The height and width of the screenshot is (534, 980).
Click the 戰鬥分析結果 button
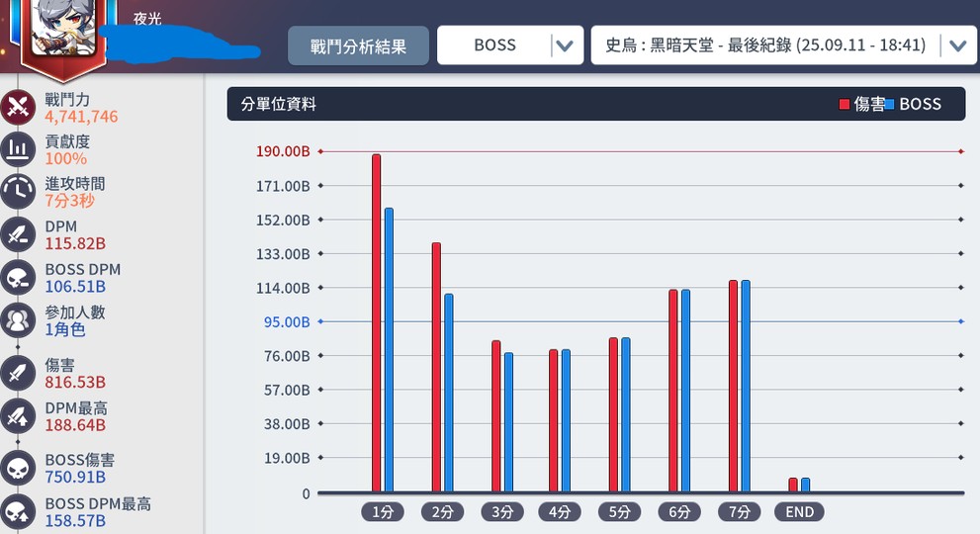pyautogui.click(x=358, y=45)
